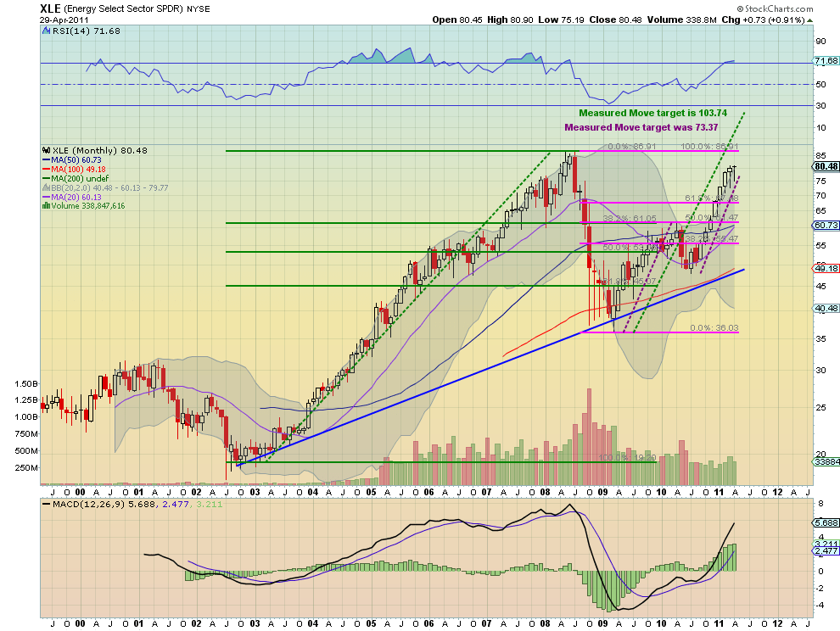Click the 85 label on the price axis
The width and height of the screenshot is (840, 631).
click(x=820, y=156)
